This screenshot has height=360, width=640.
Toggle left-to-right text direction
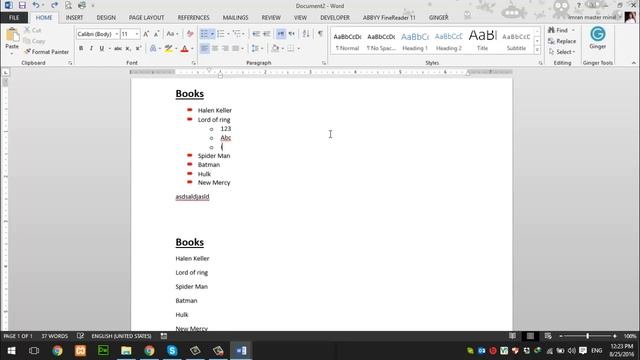click(x=281, y=34)
